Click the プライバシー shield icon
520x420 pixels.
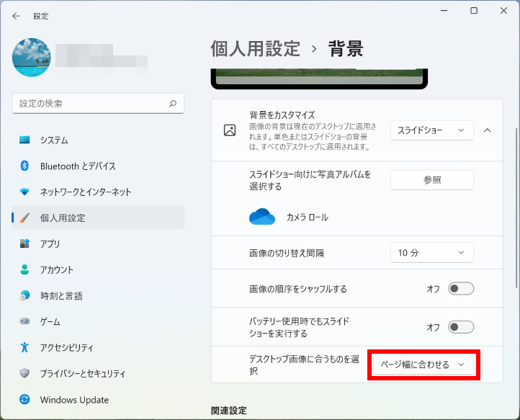pyautogui.click(x=24, y=373)
